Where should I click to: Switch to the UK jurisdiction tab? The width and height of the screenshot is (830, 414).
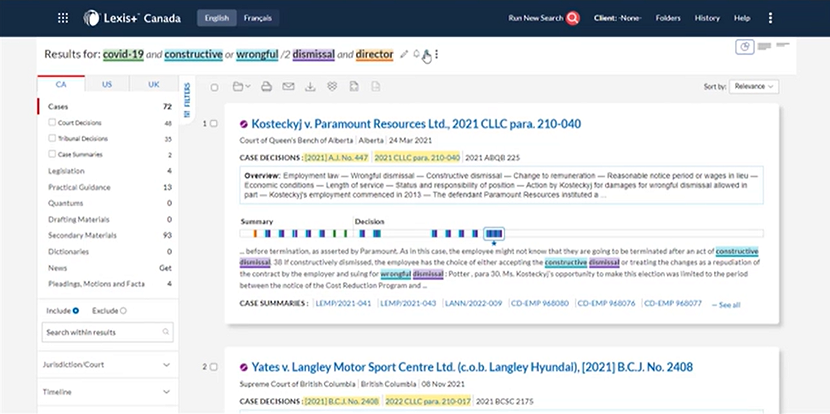(154, 84)
